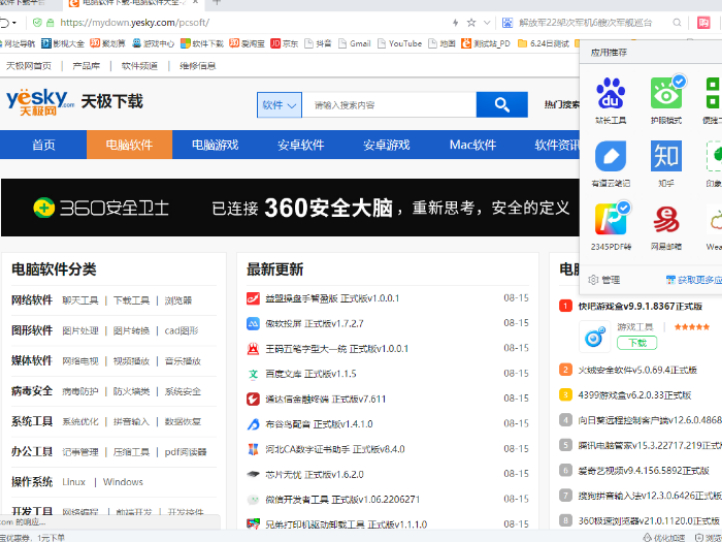Open the 下载工具 category link

[x=131, y=301]
